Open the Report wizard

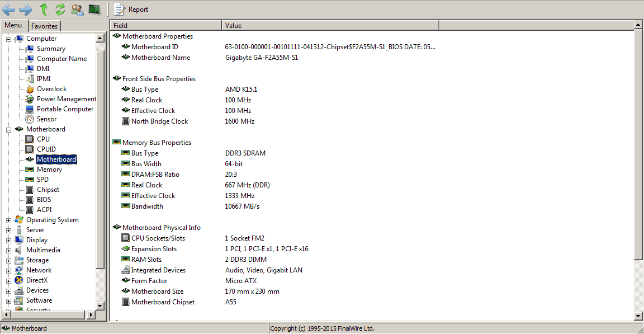pyautogui.click(x=131, y=9)
